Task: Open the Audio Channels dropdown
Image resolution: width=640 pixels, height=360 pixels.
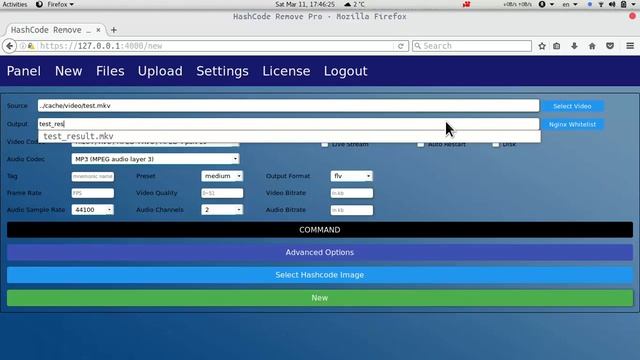Action: click(222, 209)
